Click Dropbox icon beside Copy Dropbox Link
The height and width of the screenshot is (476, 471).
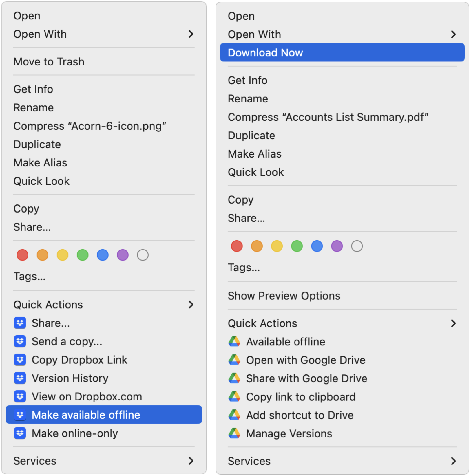20,360
